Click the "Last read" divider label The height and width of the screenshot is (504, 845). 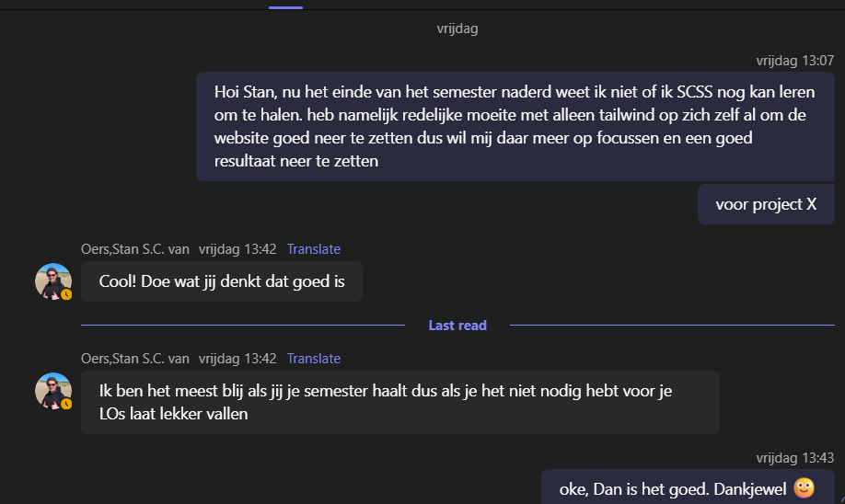[457, 326]
